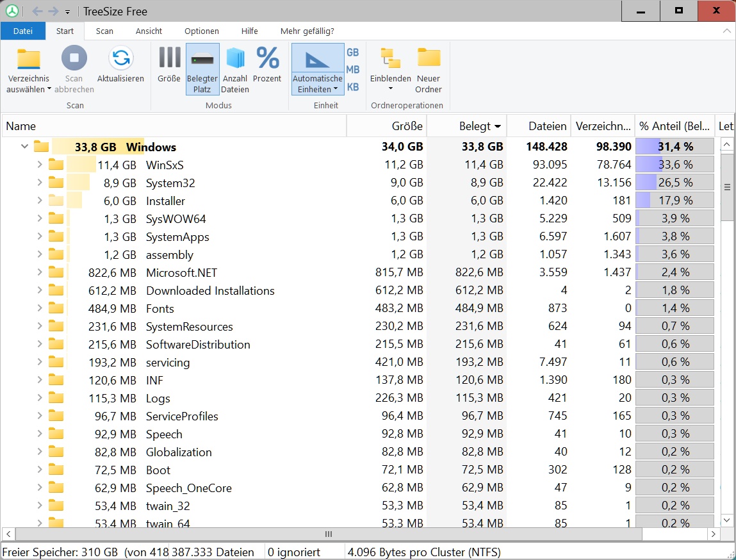Switch mode to Anzahl Dateien
The width and height of the screenshot is (736, 560).
[234, 69]
